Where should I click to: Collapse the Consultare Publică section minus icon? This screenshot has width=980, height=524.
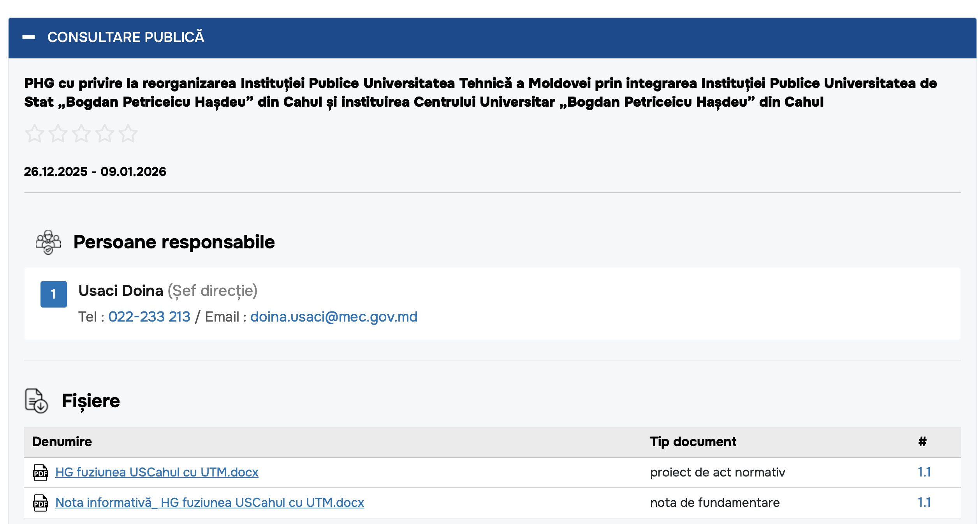(x=28, y=37)
